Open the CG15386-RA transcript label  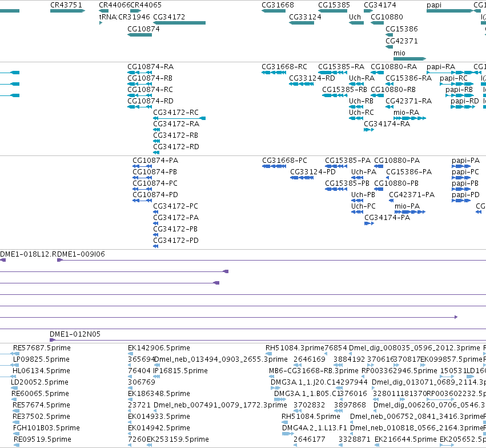point(409,78)
